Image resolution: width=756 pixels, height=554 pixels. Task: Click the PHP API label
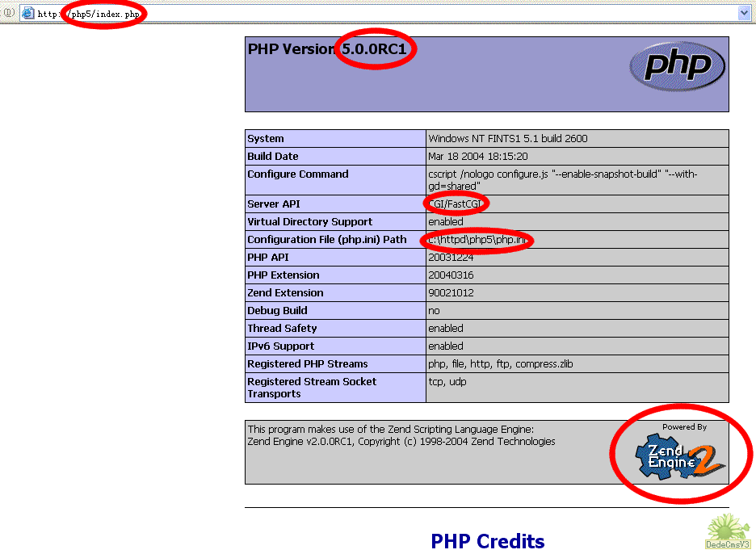tap(268, 258)
